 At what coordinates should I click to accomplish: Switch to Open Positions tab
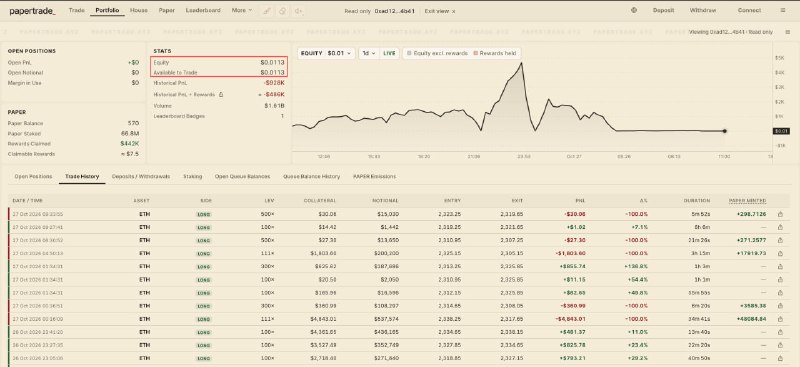(33, 177)
